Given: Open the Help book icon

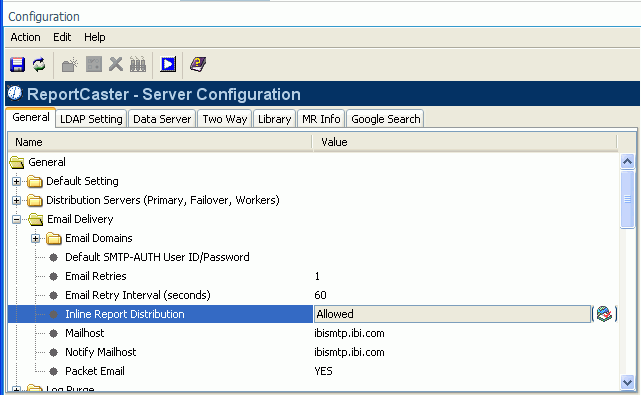Looking at the screenshot, I should [x=198, y=65].
